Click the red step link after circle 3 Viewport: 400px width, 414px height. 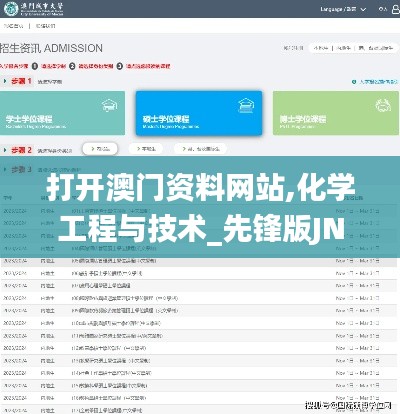point(148,66)
